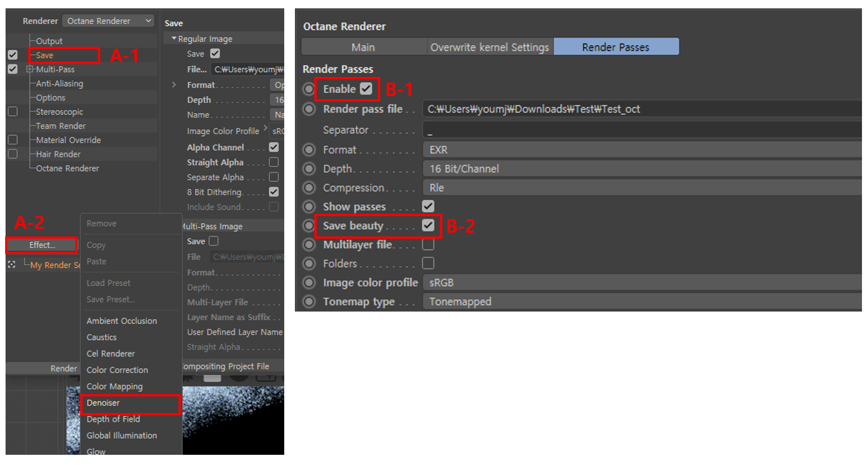Enable the Separate Alpha checkbox

[274, 177]
